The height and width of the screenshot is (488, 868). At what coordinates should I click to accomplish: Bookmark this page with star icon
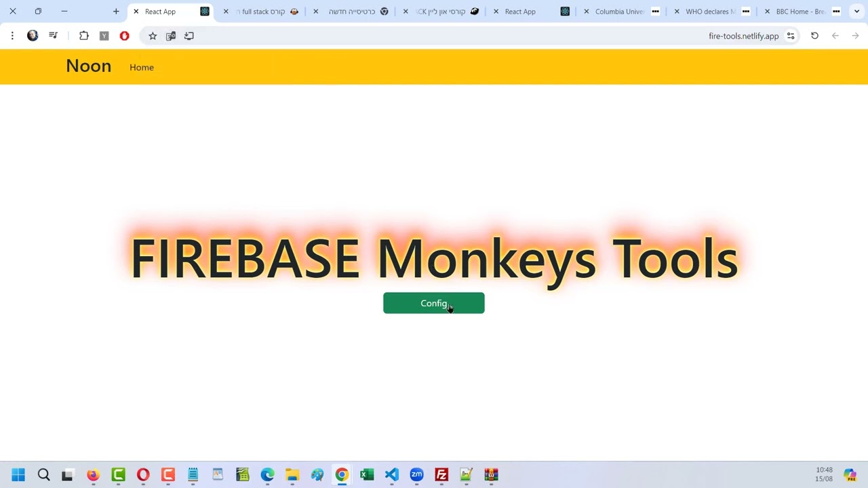[153, 36]
